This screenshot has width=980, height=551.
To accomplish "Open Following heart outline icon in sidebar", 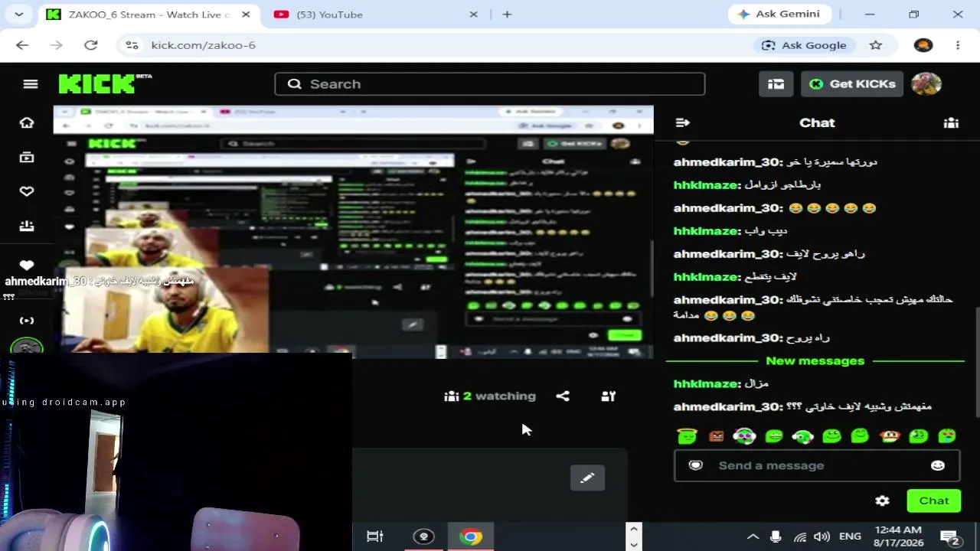I will [27, 191].
